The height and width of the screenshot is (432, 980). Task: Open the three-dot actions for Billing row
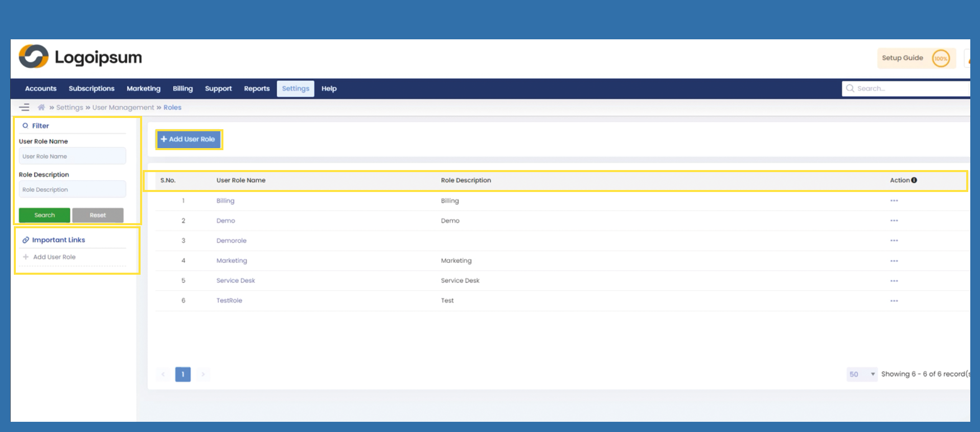pos(894,201)
